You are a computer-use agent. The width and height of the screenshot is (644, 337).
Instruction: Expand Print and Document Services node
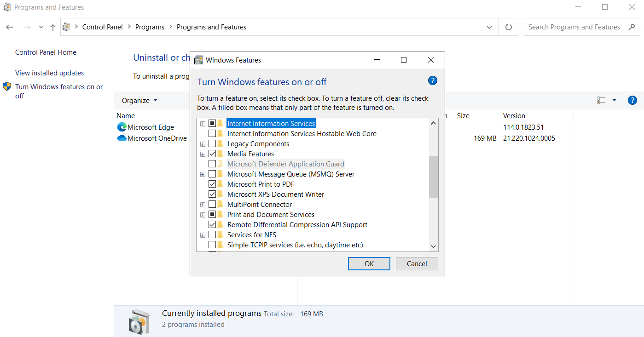[203, 215]
